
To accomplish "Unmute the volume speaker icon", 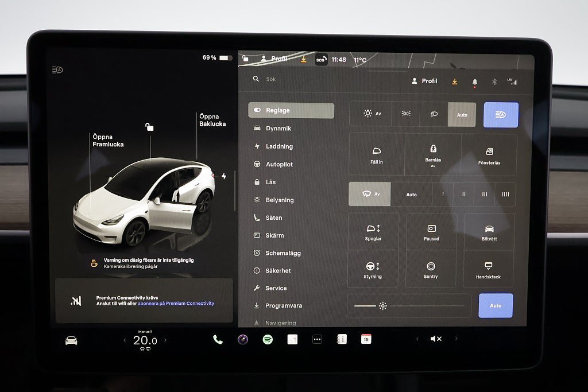I will coord(436,339).
